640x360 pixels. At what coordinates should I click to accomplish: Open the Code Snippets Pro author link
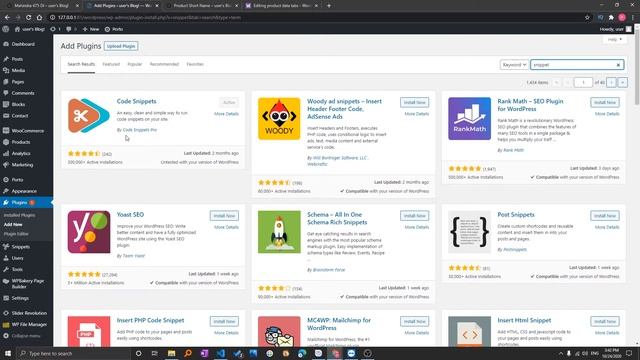[x=140, y=130]
